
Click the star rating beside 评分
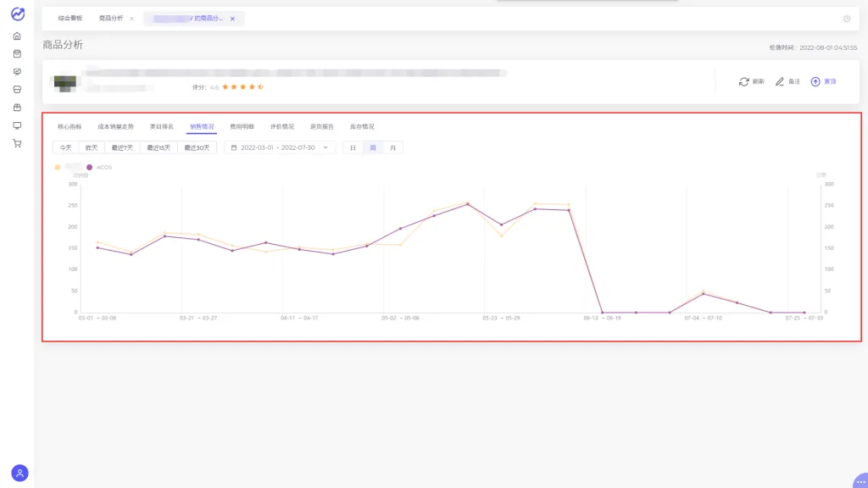(x=243, y=87)
